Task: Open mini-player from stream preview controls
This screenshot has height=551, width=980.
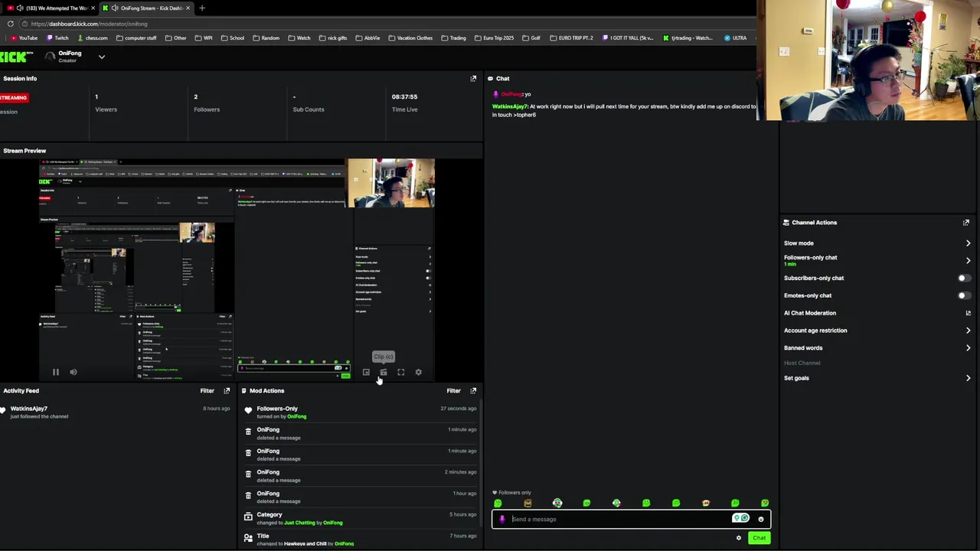Action: [366, 372]
